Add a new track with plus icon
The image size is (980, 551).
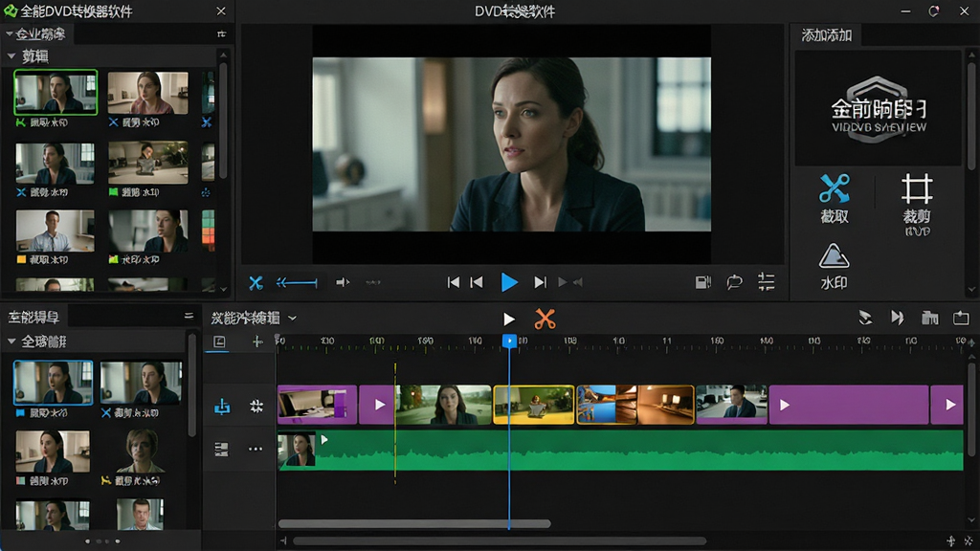point(257,342)
